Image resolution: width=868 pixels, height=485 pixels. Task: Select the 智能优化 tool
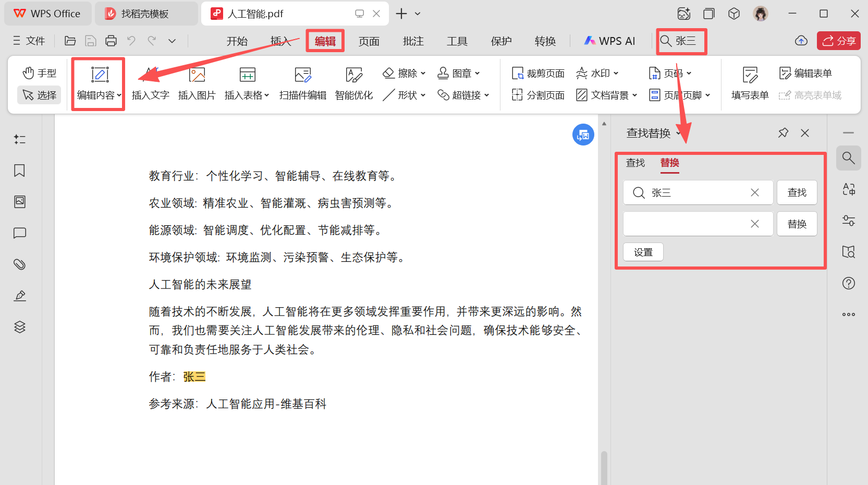click(x=353, y=83)
